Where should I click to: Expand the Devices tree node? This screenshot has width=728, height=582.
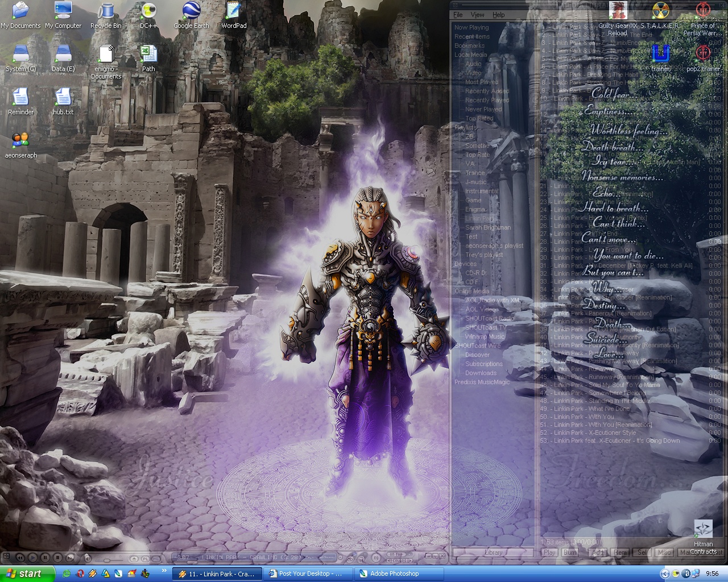(465, 264)
